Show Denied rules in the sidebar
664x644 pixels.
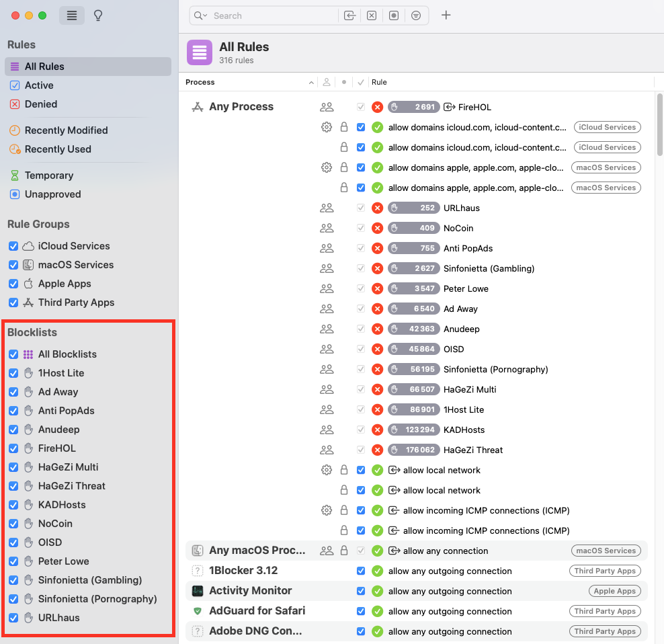coord(41,104)
